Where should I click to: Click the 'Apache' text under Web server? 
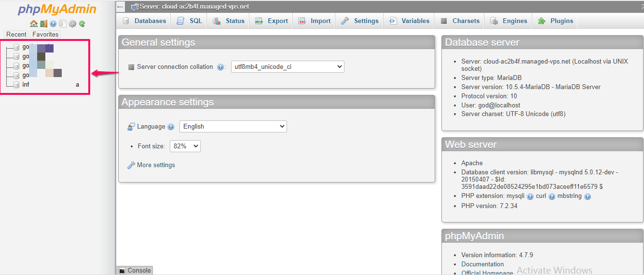coord(472,163)
